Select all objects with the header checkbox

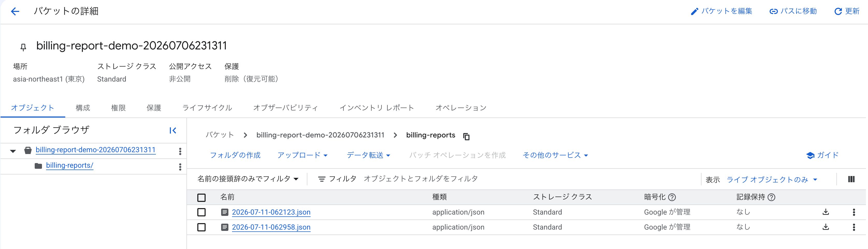tap(201, 197)
